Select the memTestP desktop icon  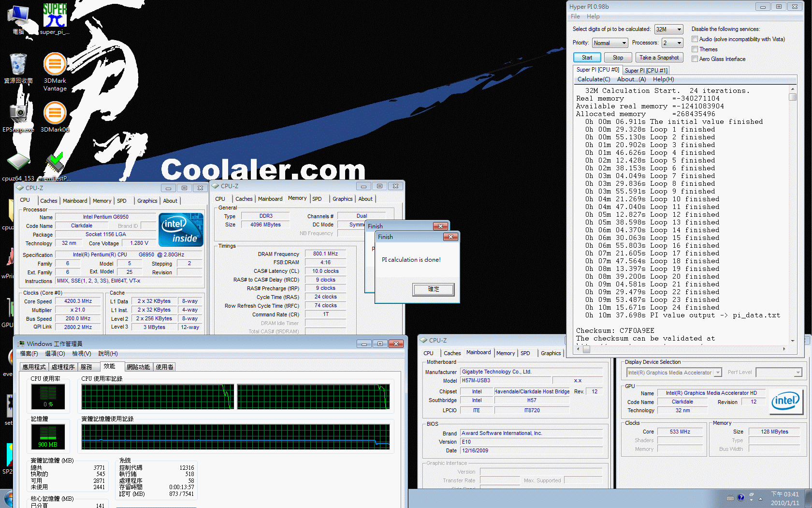click(x=55, y=167)
